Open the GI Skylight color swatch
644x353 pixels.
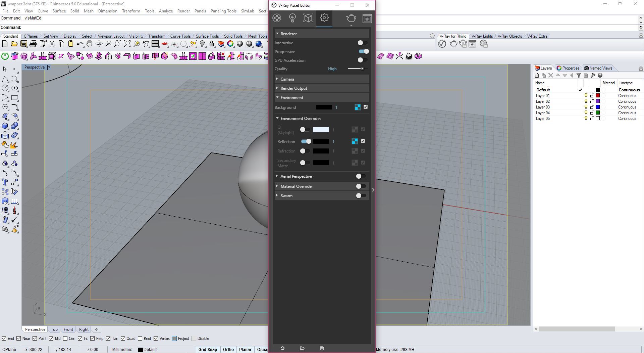(x=321, y=130)
